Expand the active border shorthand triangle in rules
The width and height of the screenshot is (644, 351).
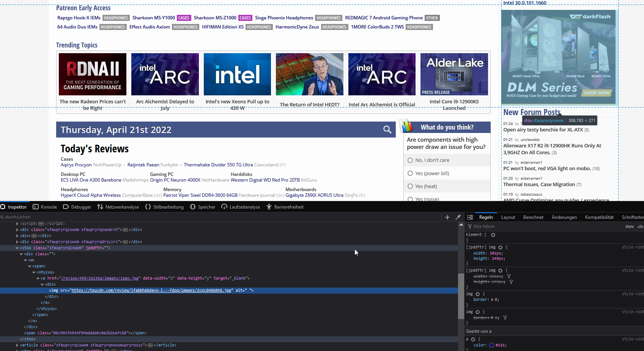coord(492,300)
